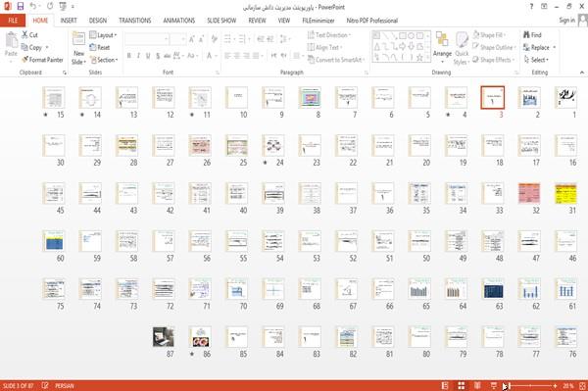Open the Select dropdown
The image size is (588, 391).
click(536, 60)
